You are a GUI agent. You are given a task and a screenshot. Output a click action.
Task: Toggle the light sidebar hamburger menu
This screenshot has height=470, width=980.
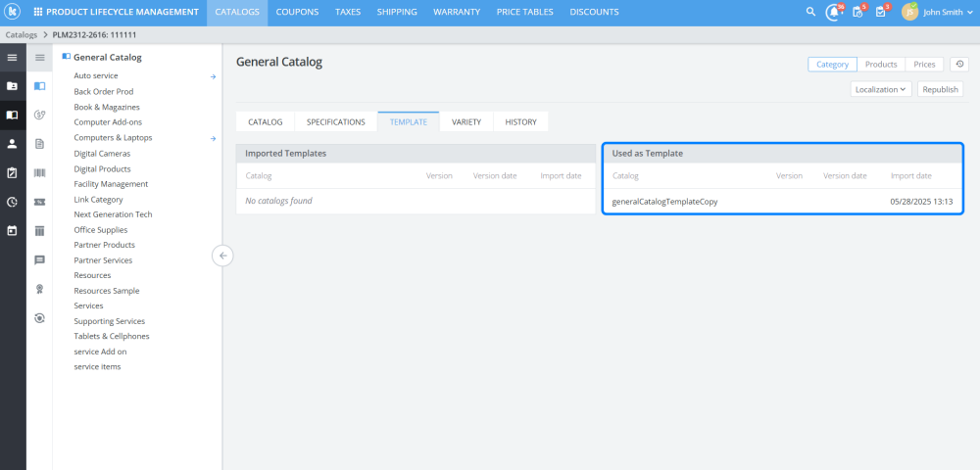point(39,58)
